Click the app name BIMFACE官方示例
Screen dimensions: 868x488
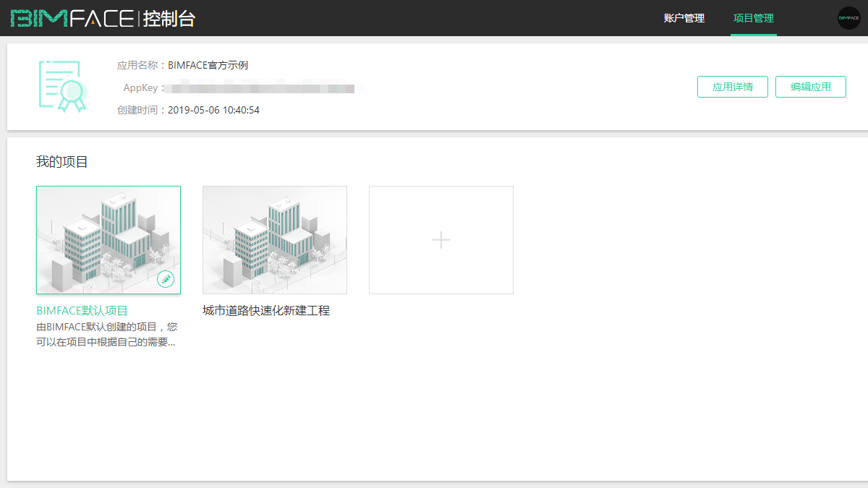[x=208, y=65]
